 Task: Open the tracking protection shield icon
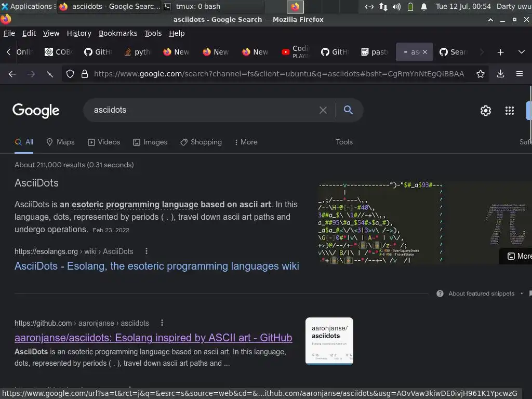(70, 74)
